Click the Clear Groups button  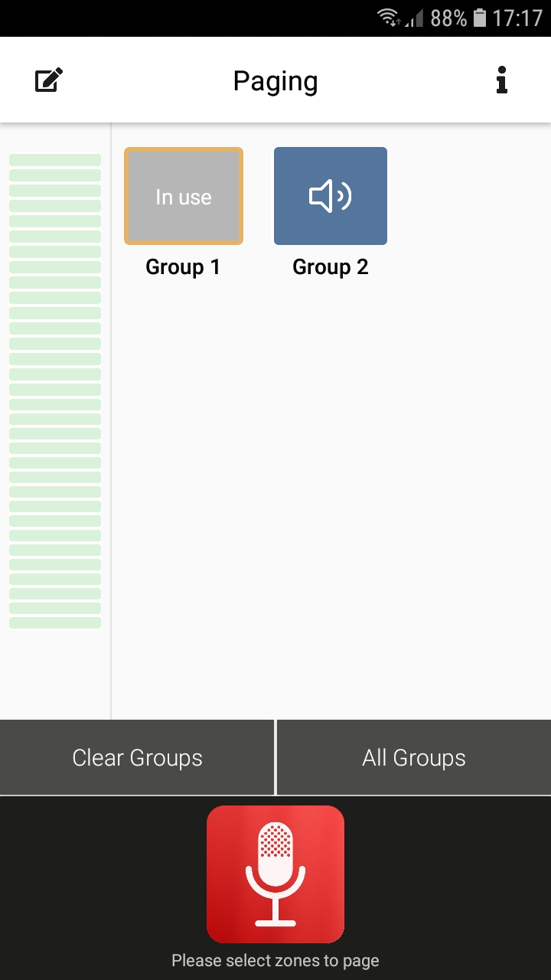(x=137, y=758)
